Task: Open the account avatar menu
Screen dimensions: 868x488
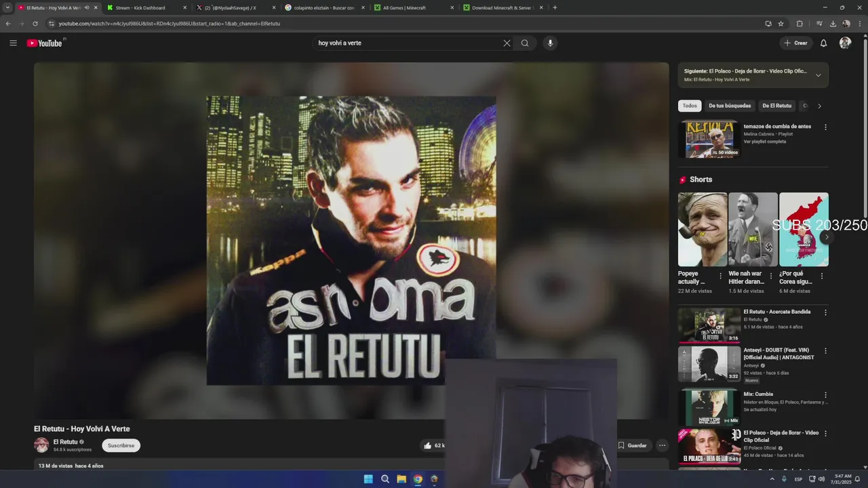Action: click(845, 43)
